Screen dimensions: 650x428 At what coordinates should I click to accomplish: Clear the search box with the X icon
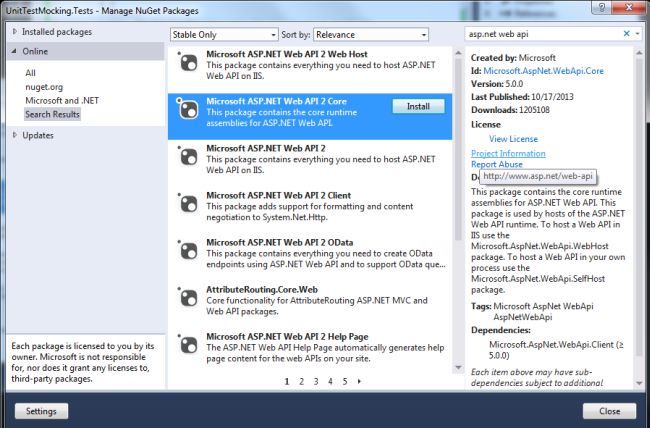(x=626, y=34)
